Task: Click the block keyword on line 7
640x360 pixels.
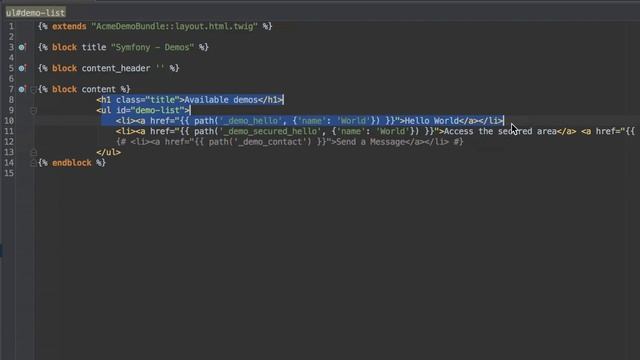Action: [64, 89]
